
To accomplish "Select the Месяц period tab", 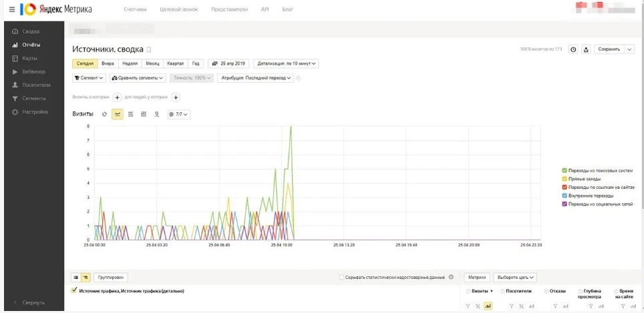I will pyautogui.click(x=152, y=63).
